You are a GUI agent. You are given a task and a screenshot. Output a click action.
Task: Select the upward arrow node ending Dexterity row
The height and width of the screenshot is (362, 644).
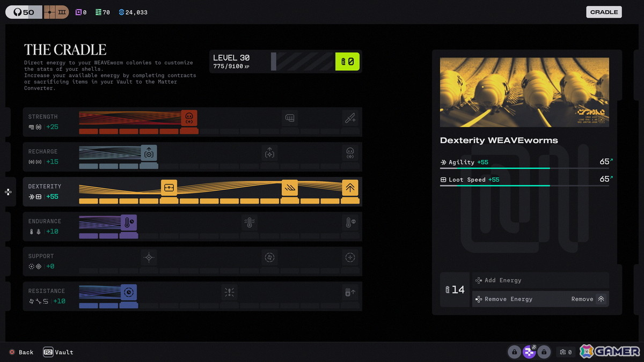click(x=350, y=188)
